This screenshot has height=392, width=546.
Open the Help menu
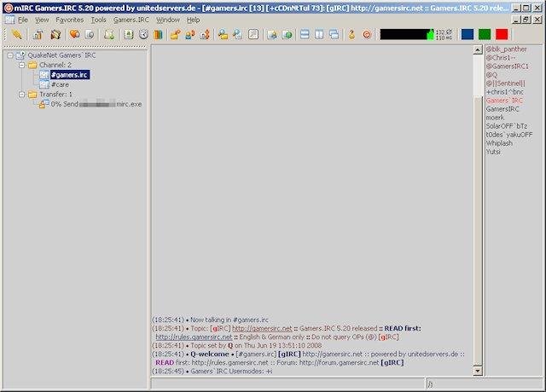194,20
